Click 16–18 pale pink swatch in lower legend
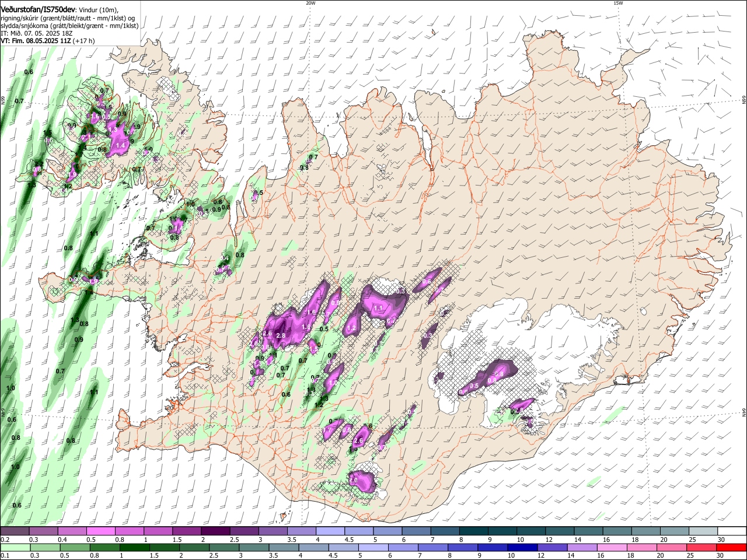 [612, 547]
